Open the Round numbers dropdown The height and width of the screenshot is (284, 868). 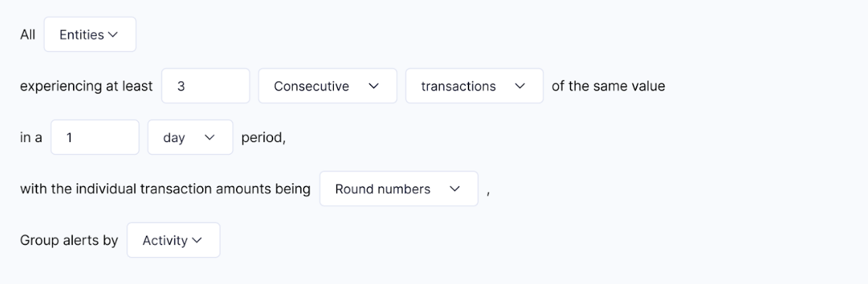coord(398,189)
